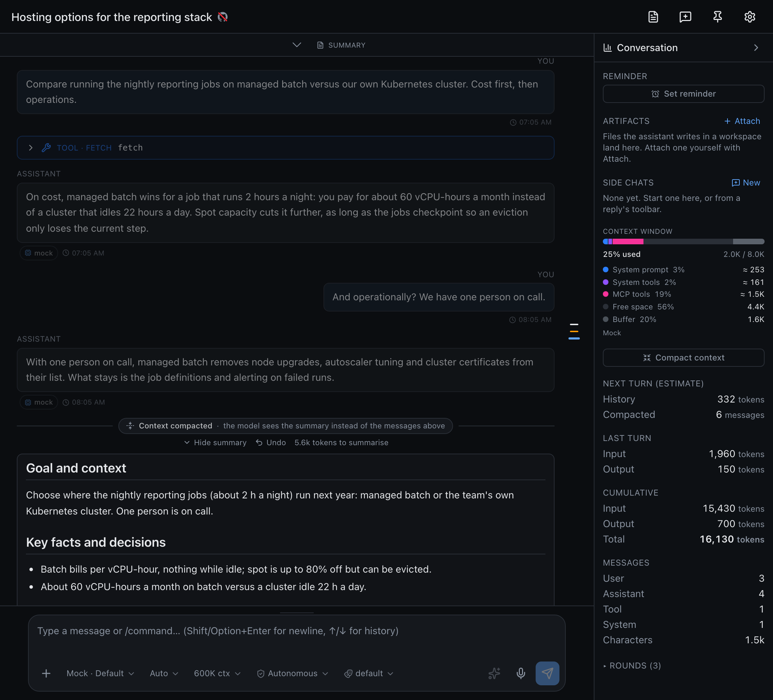The image size is (773, 700).
Task: Click New side chat link
Action: (x=746, y=182)
